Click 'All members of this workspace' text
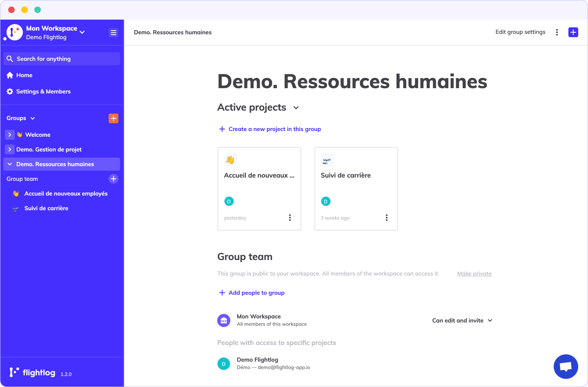 (272, 324)
